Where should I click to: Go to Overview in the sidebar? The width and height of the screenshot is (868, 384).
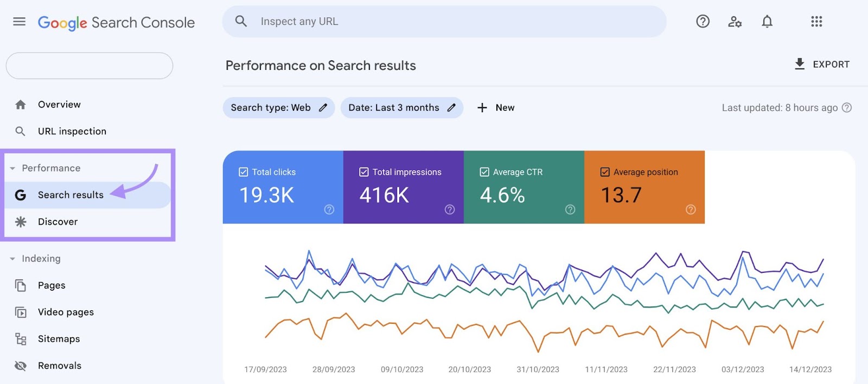click(x=59, y=105)
